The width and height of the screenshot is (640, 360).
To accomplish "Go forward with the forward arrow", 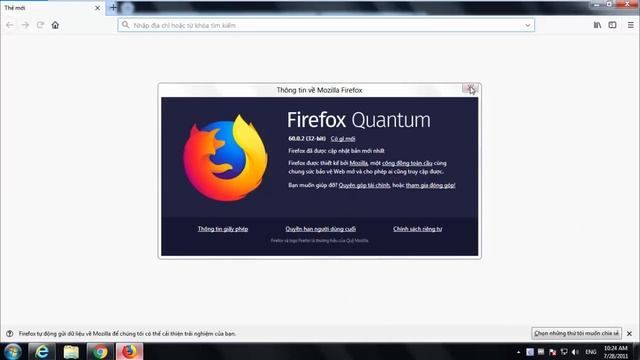I will [25, 25].
